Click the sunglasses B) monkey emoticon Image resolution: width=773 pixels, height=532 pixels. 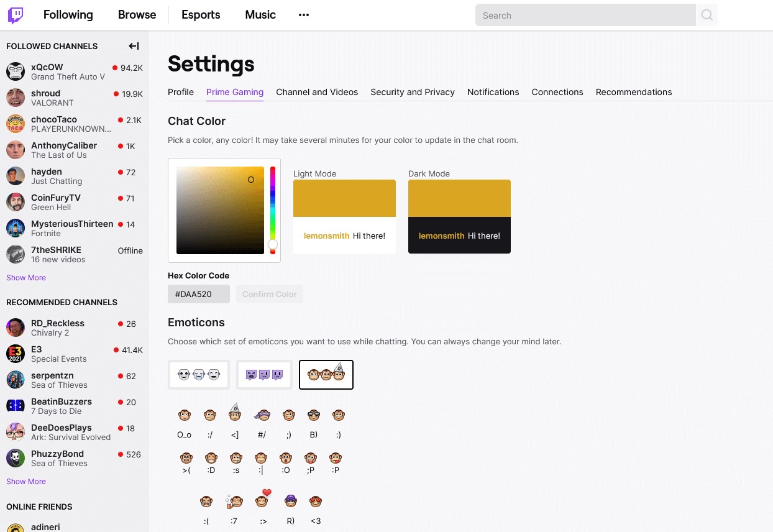(314, 415)
